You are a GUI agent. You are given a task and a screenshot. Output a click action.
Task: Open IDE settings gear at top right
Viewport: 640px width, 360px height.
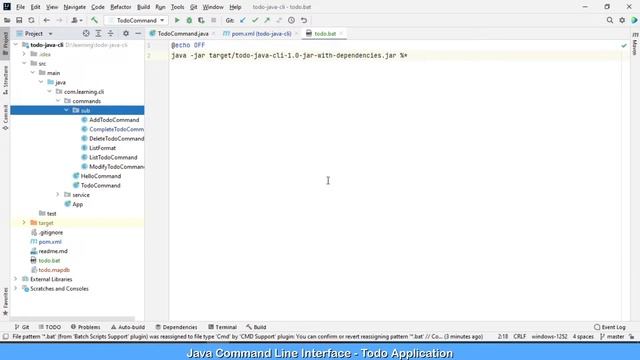coord(622,20)
